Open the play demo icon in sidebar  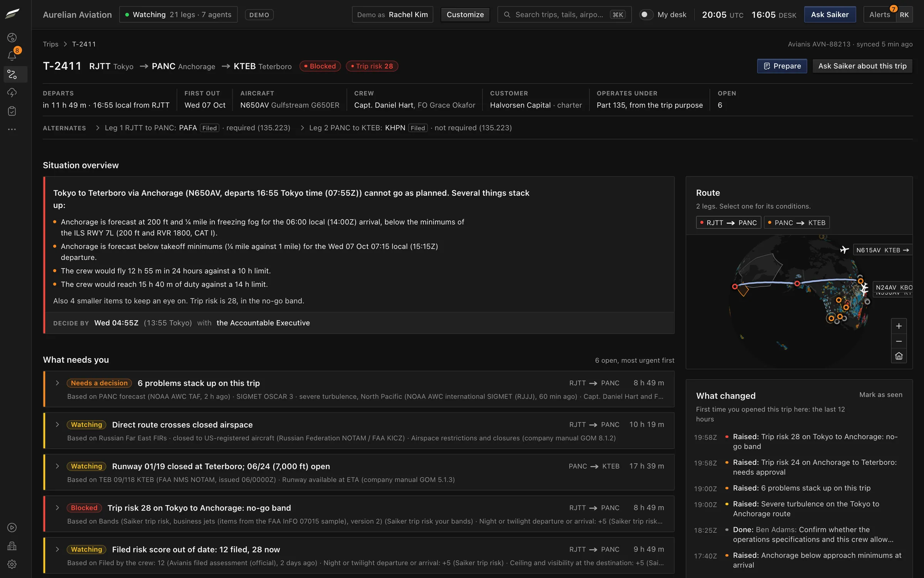(12, 528)
